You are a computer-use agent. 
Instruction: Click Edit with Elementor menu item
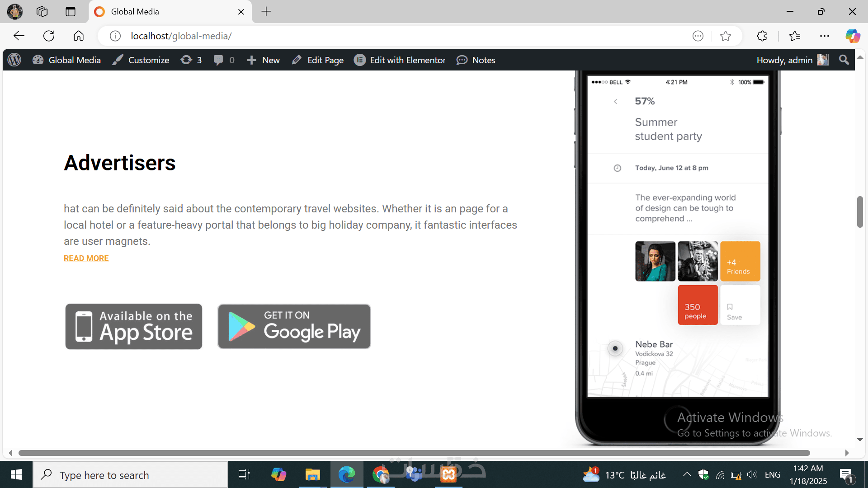[x=400, y=60]
